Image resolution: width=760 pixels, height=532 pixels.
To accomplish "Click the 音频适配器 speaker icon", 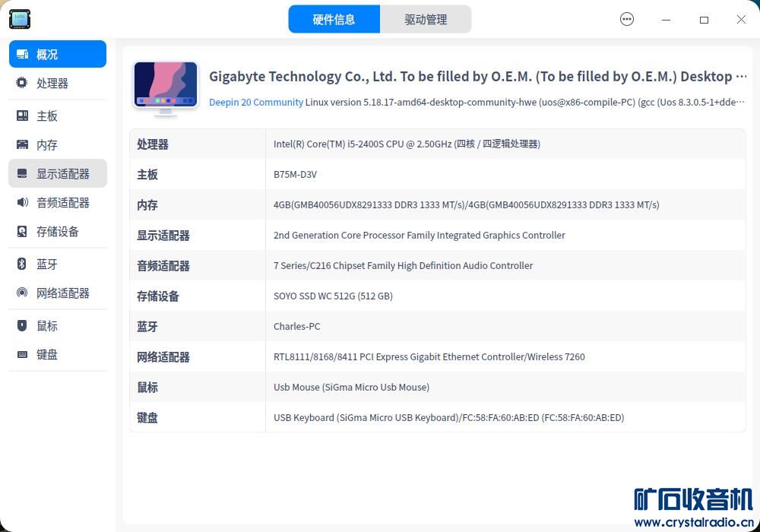I will tap(22, 202).
